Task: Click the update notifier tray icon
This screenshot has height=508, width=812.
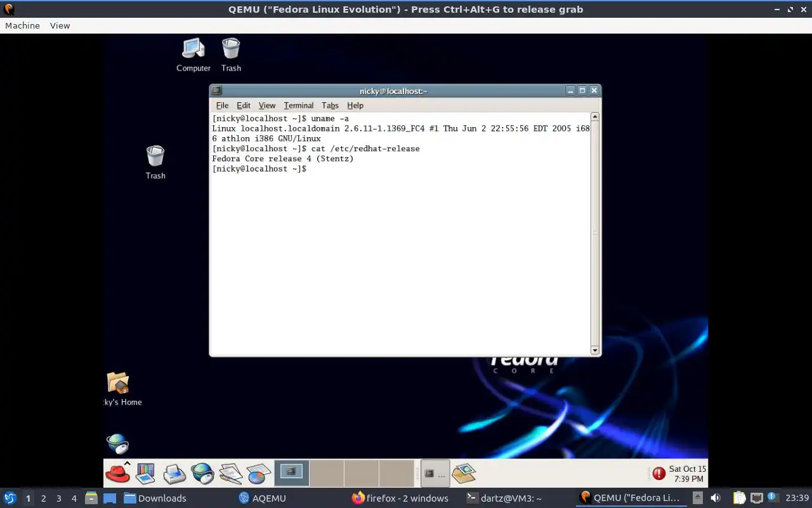Action: point(772,497)
